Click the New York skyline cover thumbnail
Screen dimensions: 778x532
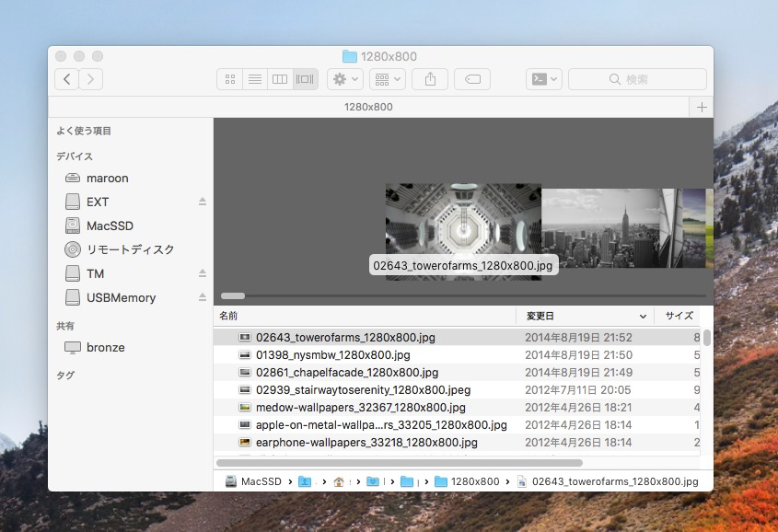coord(598,227)
